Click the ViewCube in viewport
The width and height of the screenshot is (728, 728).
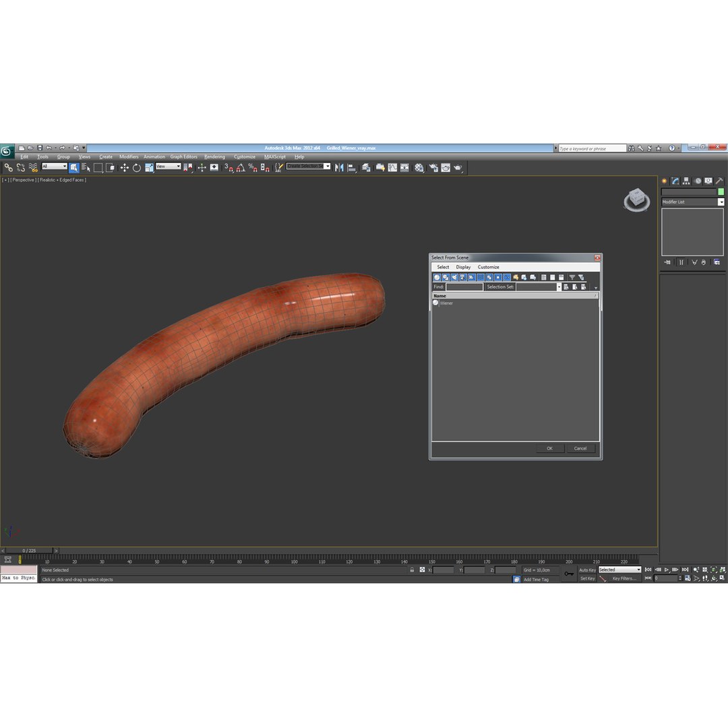636,199
